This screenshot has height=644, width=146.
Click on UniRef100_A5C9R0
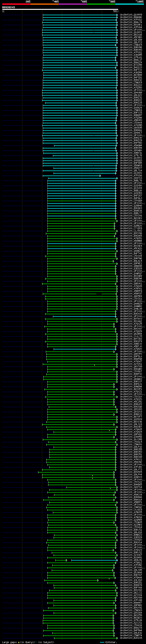pyautogui.click(x=131, y=37)
